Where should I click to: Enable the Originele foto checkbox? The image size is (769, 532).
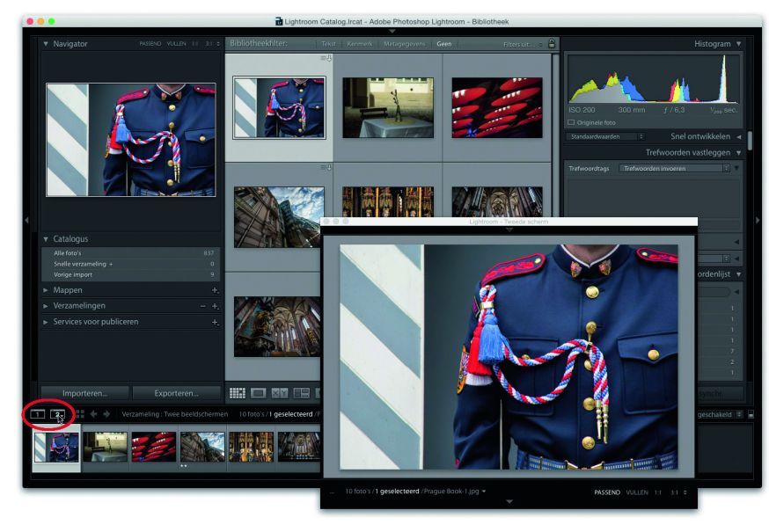tap(571, 122)
